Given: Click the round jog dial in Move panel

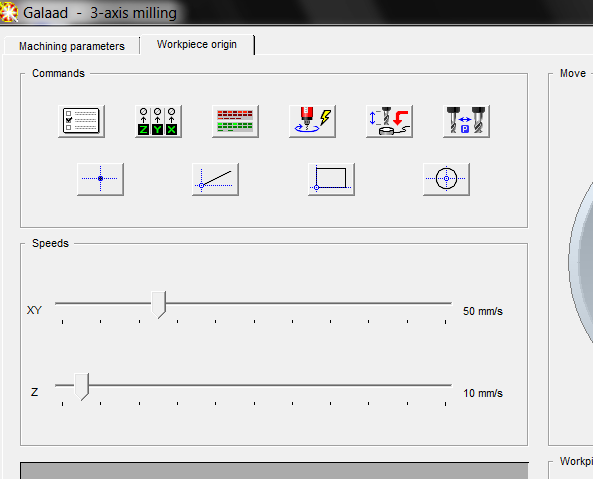Looking at the screenshot, I should pyautogui.click(x=581, y=261).
